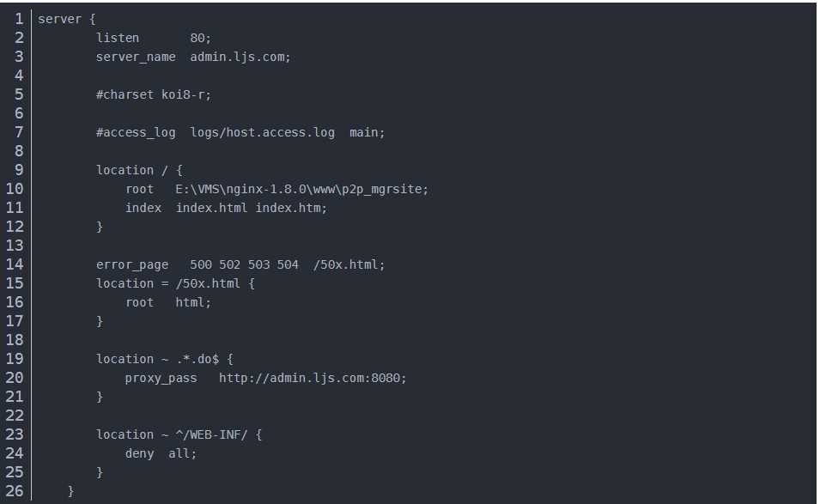Click the 'error_page' directive
The image size is (820, 504).
[x=132, y=264]
